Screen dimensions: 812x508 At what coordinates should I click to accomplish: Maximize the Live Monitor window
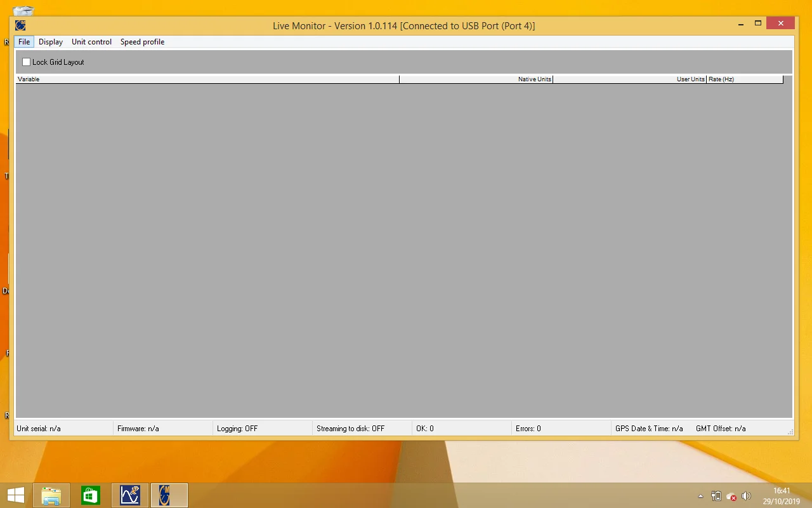tap(757, 23)
